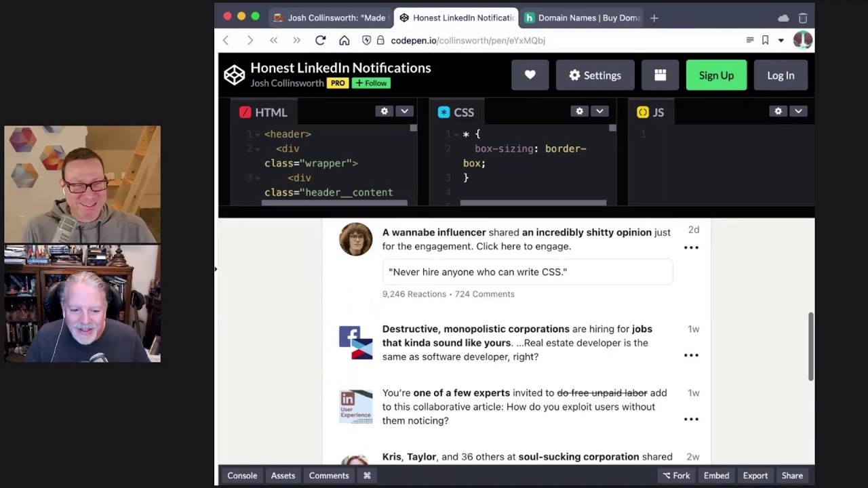Toggle love on the pen with heart icon
868x488 pixels.
pos(530,75)
